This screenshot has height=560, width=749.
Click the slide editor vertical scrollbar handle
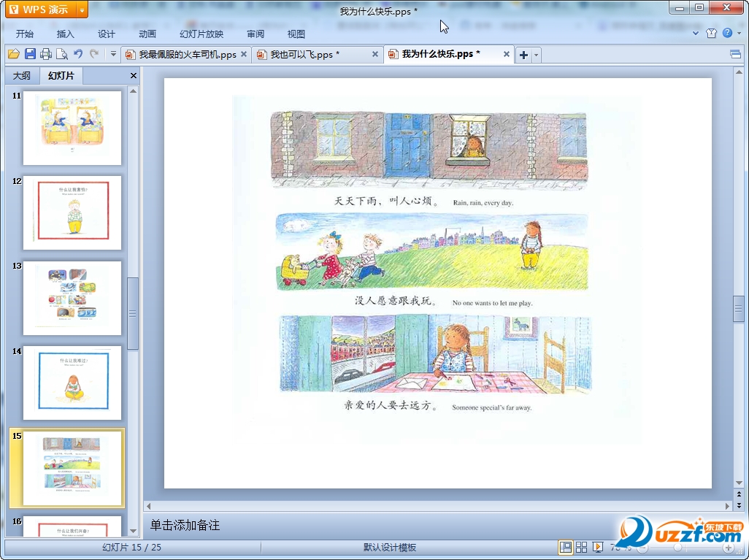(x=739, y=309)
